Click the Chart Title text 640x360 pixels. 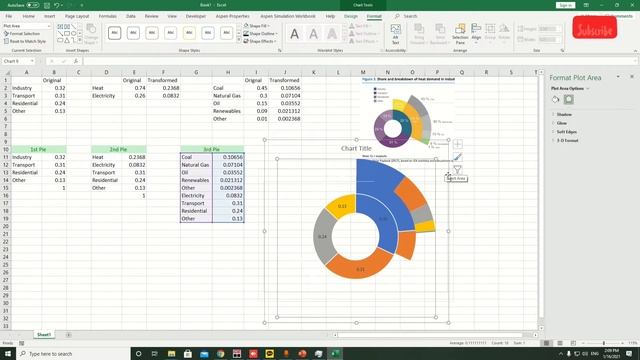click(x=356, y=149)
